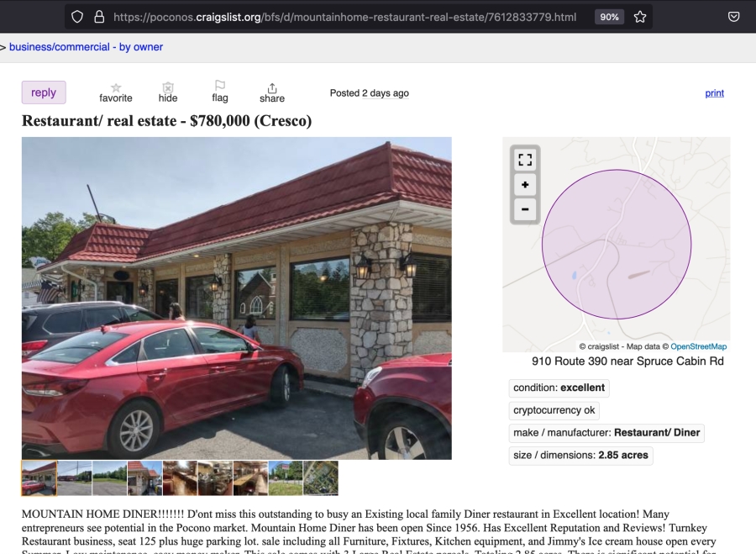This screenshot has height=554, width=756.
Task: Expand map to fullscreen
Action: click(x=525, y=160)
